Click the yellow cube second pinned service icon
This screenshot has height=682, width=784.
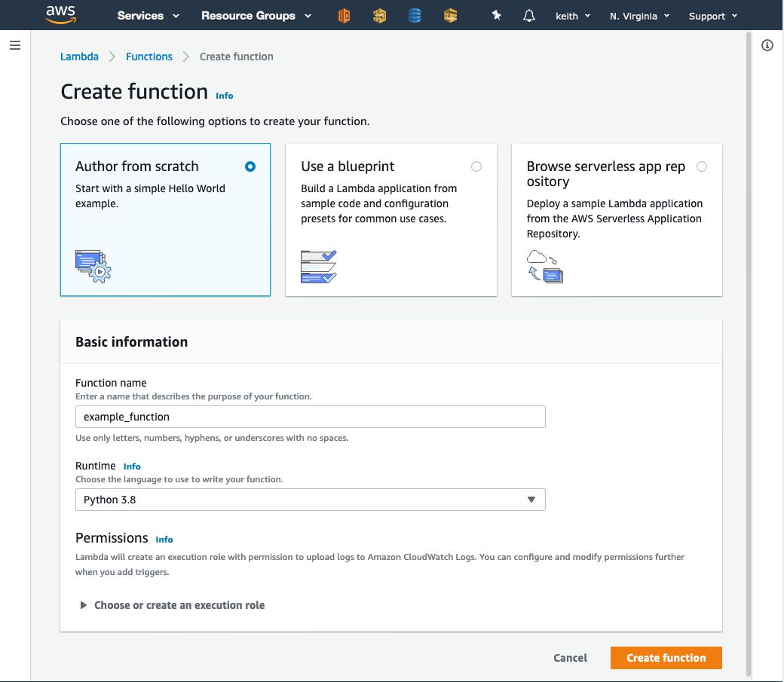379,16
